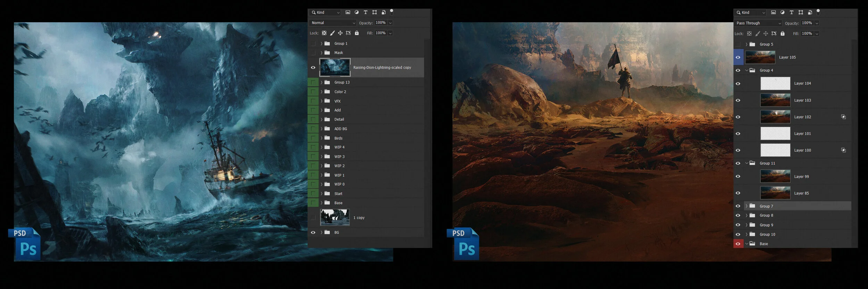The width and height of the screenshot is (868, 289).
Task: Select the Mask group
Action: (x=366, y=53)
